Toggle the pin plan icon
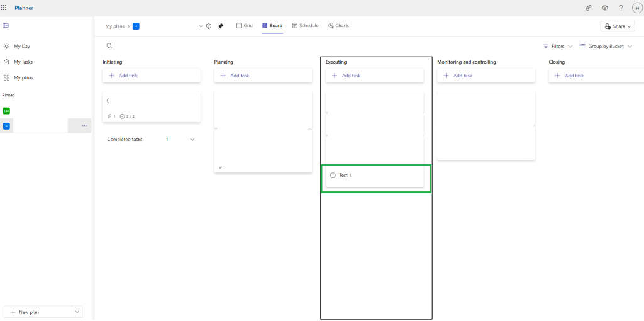The image size is (644, 321). (x=221, y=26)
